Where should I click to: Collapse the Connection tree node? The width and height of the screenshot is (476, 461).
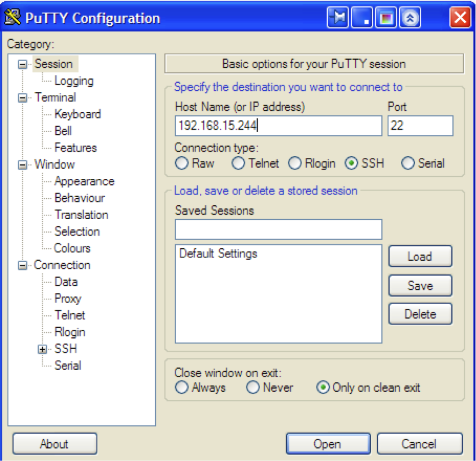(x=23, y=265)
